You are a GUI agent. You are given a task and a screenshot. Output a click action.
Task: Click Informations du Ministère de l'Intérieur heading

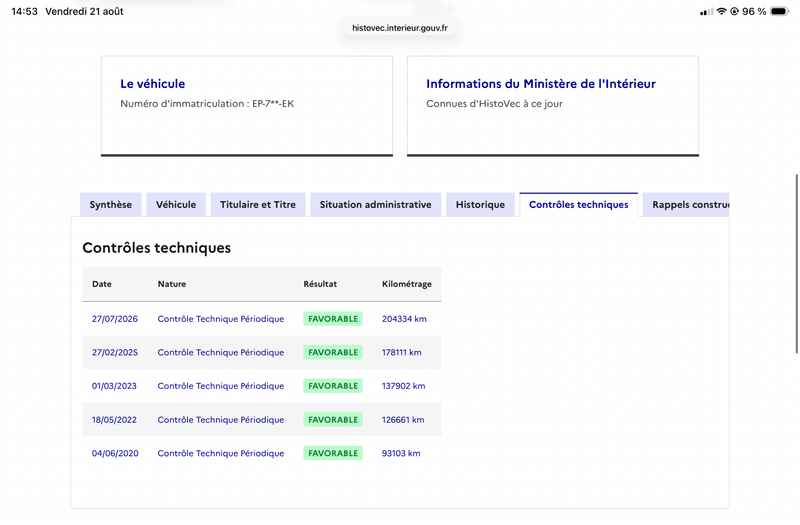tap(541, 84)
